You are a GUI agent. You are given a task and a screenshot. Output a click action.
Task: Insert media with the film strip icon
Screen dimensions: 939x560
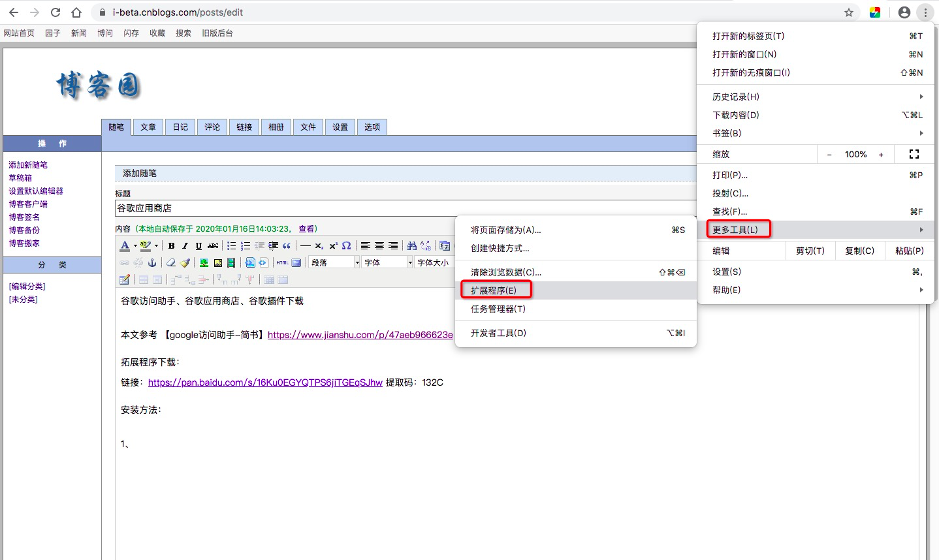pos(231,262)
